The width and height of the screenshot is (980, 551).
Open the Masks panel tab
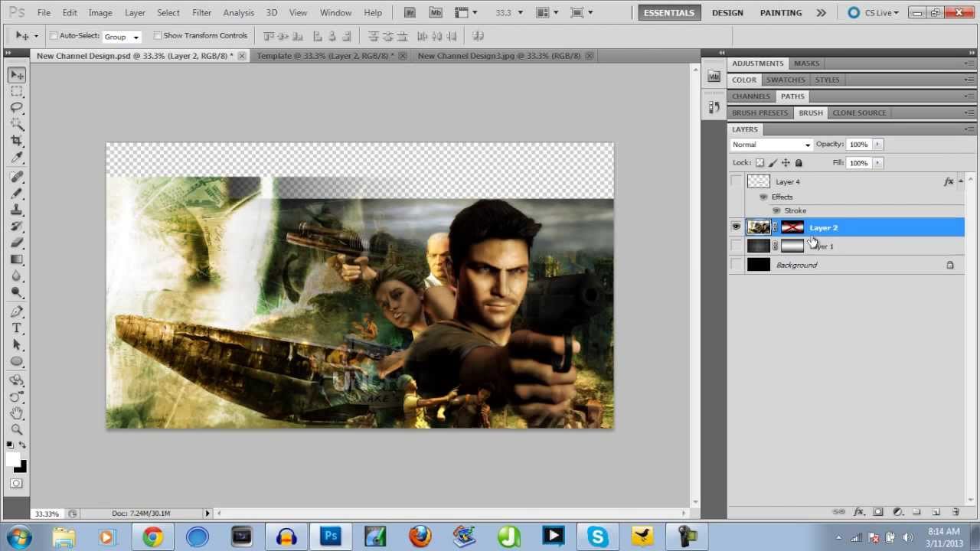tap(806, 64)
